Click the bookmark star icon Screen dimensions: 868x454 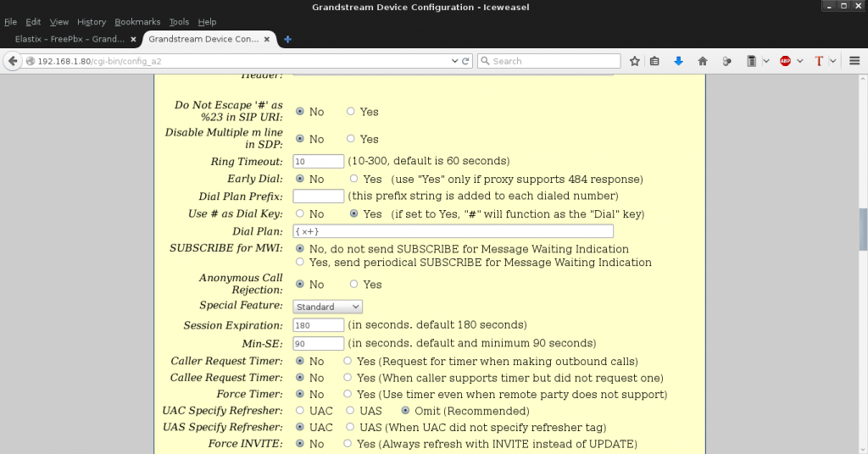pos(634,61)
